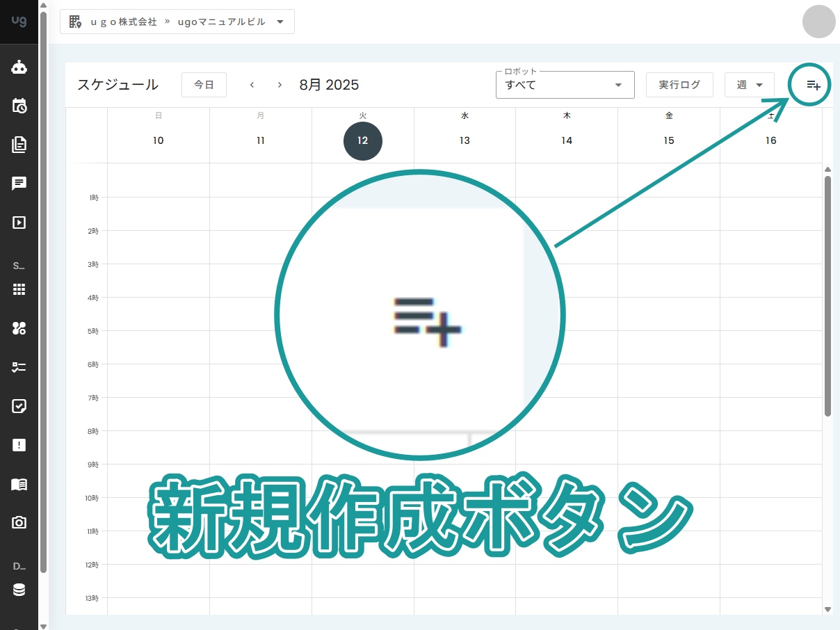
Task: Click the 今日 button
Action: tap(204, 85)
